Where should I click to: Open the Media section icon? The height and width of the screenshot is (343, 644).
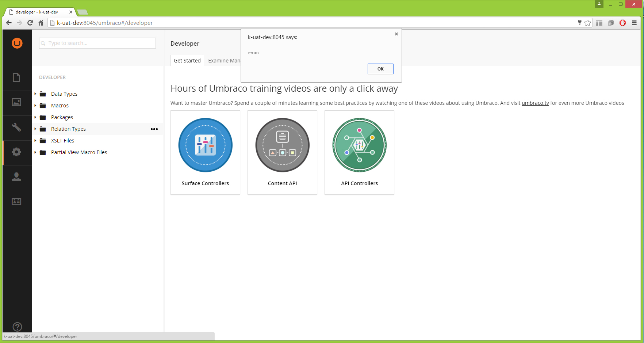click(x=16, y=102)
